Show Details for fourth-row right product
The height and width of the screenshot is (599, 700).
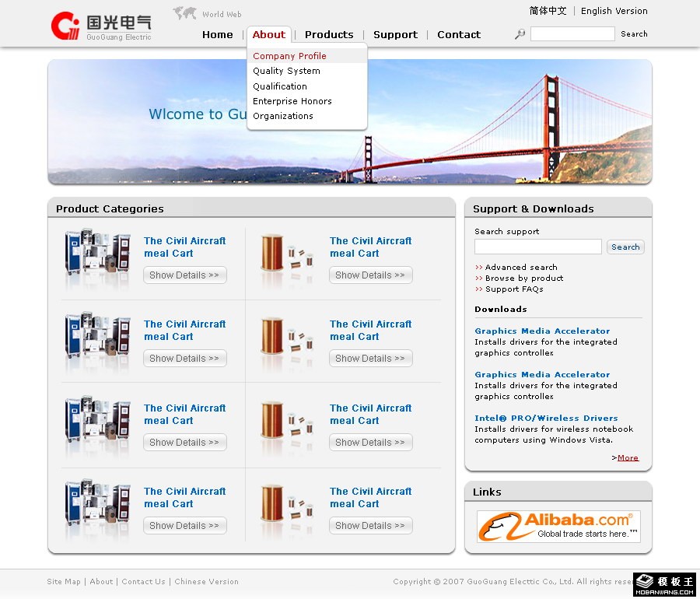click(370, 525)
